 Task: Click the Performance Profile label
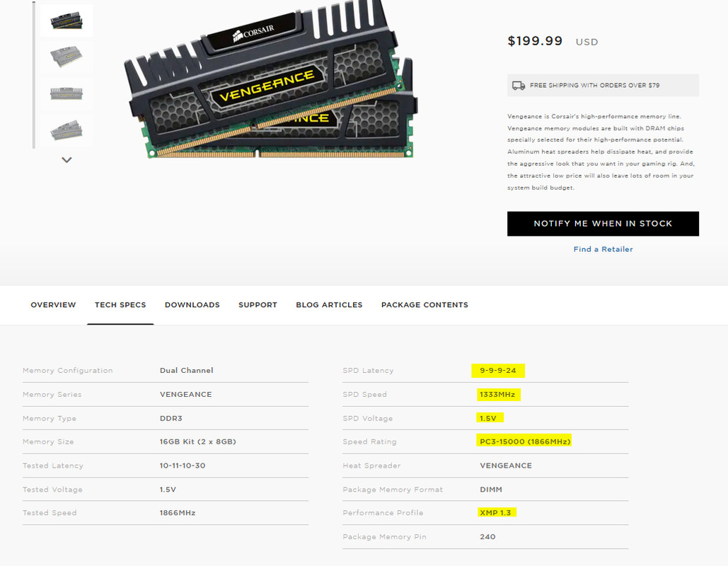coord(383,513)
